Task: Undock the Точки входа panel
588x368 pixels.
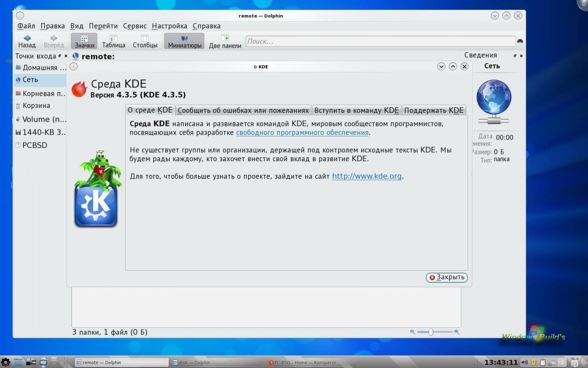Action: pos(60,56)
